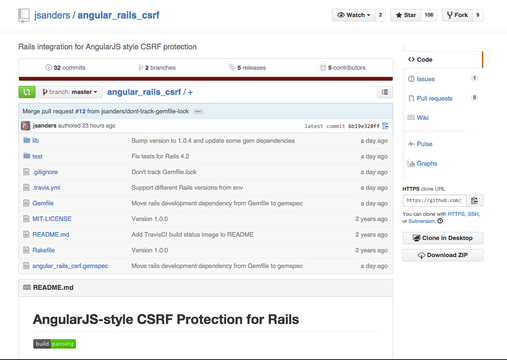Open the 5 releases page
507x360 pixels.
pos(248,68)
